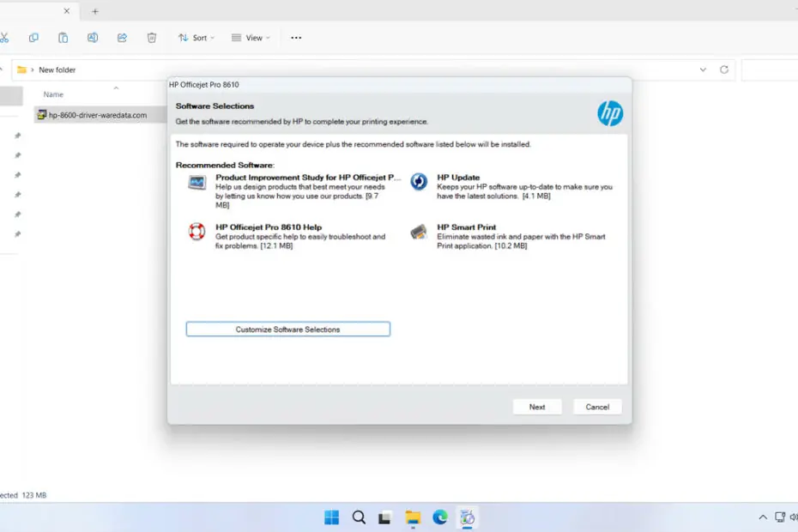This screenshot has width=798, height=532.
Task: Click the Product Improvement Study icon
Action: [x=197, y=183]
